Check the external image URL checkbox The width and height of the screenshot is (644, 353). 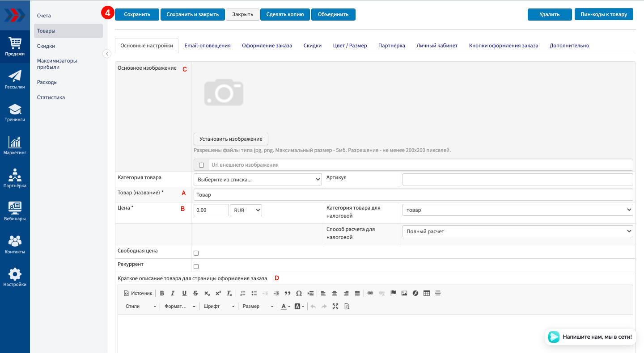coord(201,165)
